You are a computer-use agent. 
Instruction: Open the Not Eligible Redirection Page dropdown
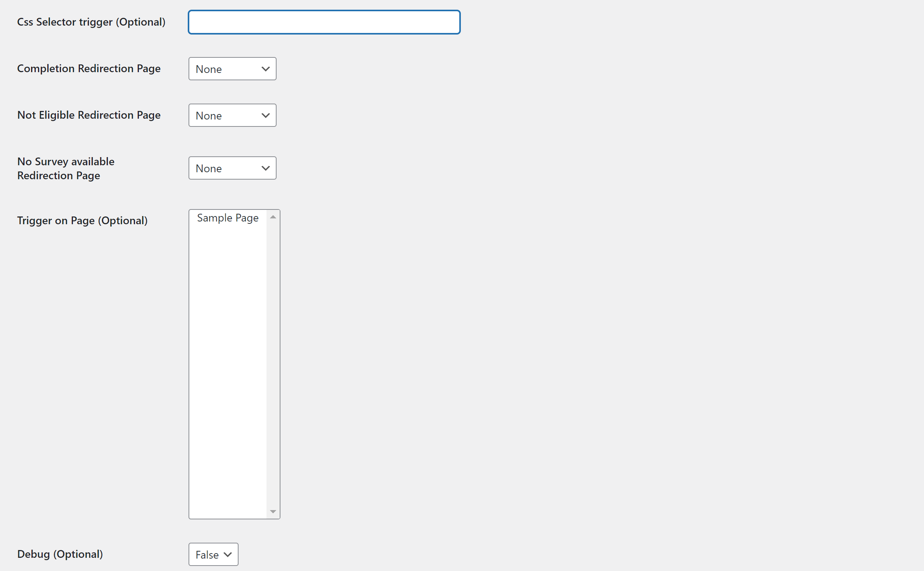click(x=232, y=115)
